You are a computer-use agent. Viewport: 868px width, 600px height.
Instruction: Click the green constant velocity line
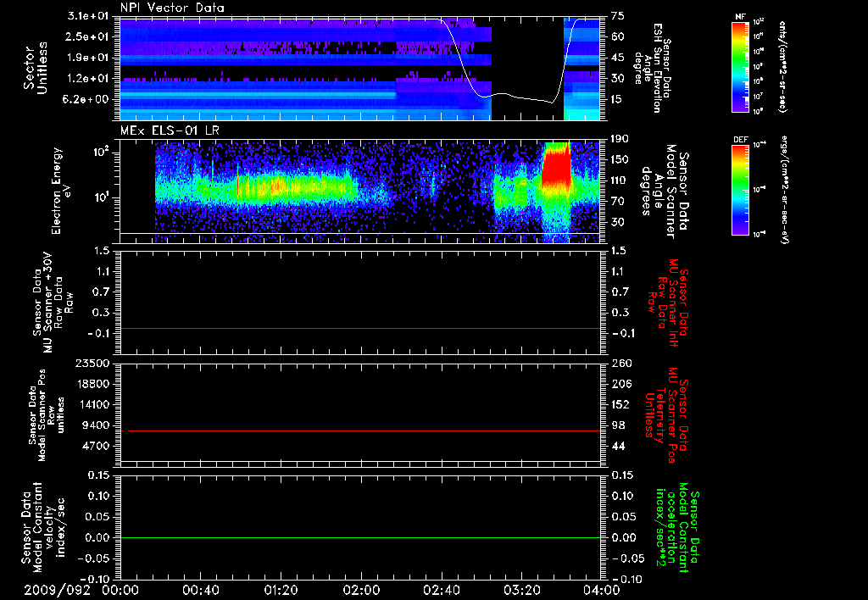pos(360,537)
